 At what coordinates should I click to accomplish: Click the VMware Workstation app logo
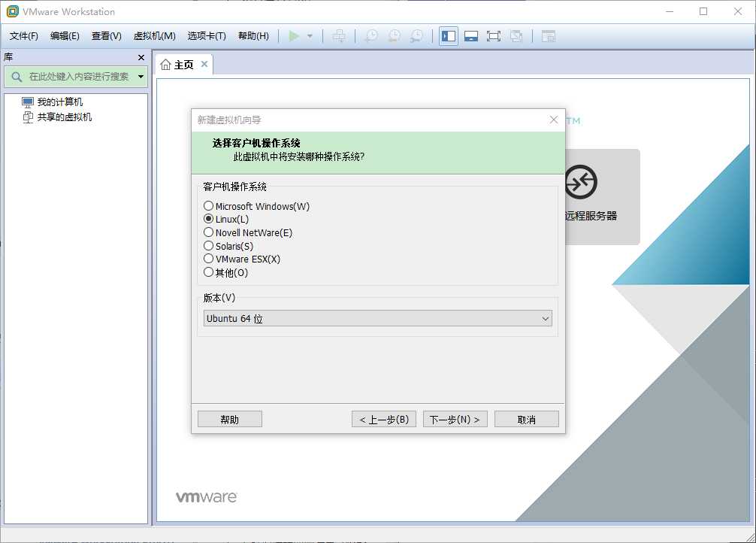[13, 11]
